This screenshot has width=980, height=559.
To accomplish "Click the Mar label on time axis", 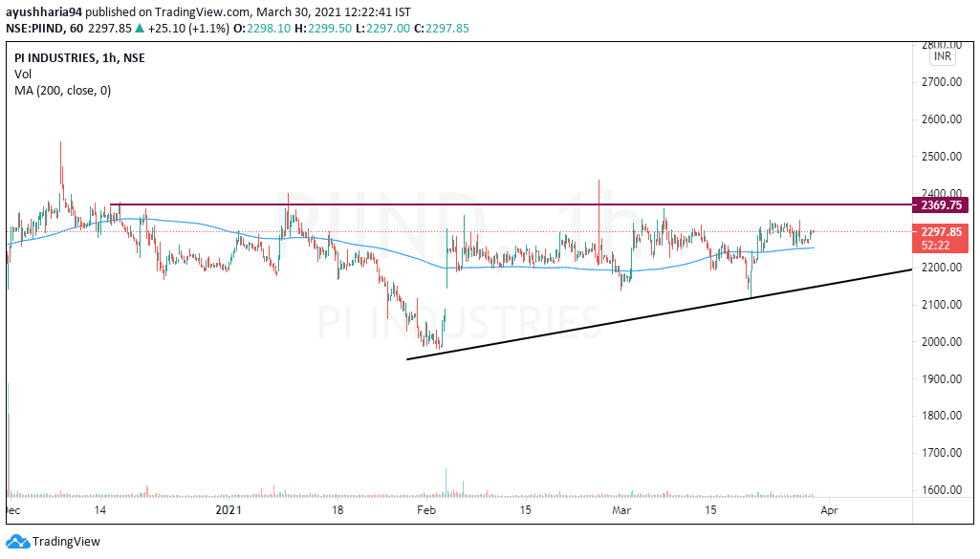I will [x=621, y=510].
